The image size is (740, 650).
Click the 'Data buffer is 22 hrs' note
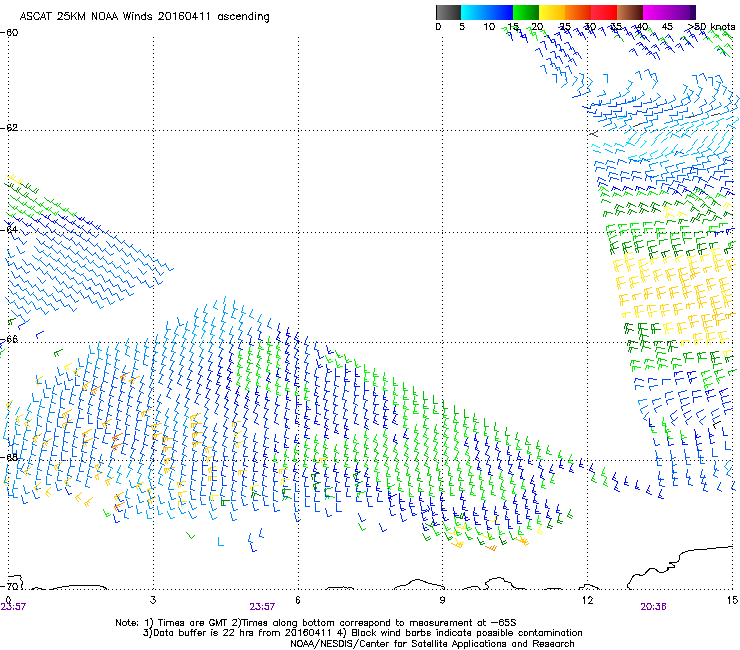362,633
